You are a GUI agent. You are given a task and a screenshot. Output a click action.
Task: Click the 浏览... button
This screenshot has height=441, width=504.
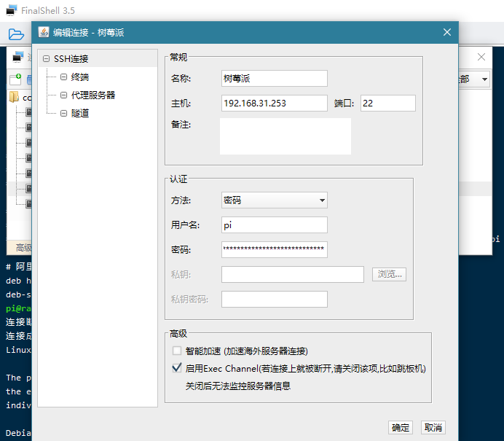(x=389, y=274)
